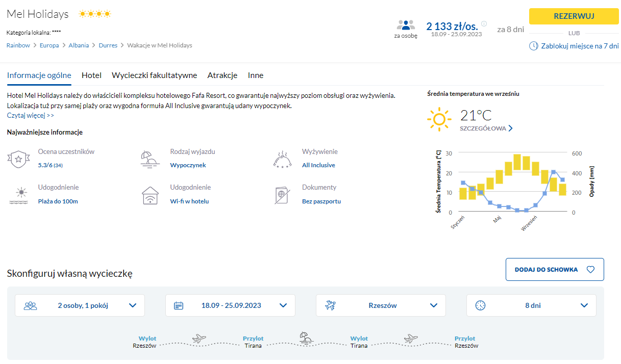The image size is (621, 364).
Task: Open the Rzeszów departure airport dropdown
Action: click(x=381, y=305)
